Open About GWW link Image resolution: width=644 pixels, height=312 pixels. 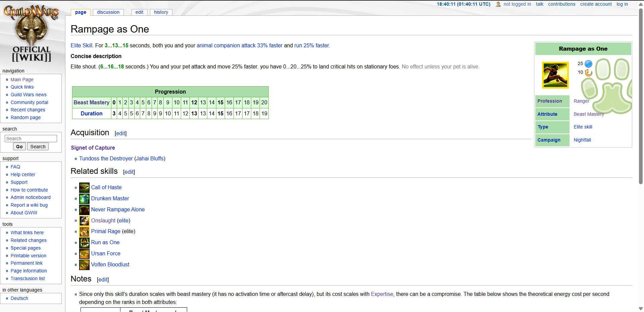coord(24,213)
